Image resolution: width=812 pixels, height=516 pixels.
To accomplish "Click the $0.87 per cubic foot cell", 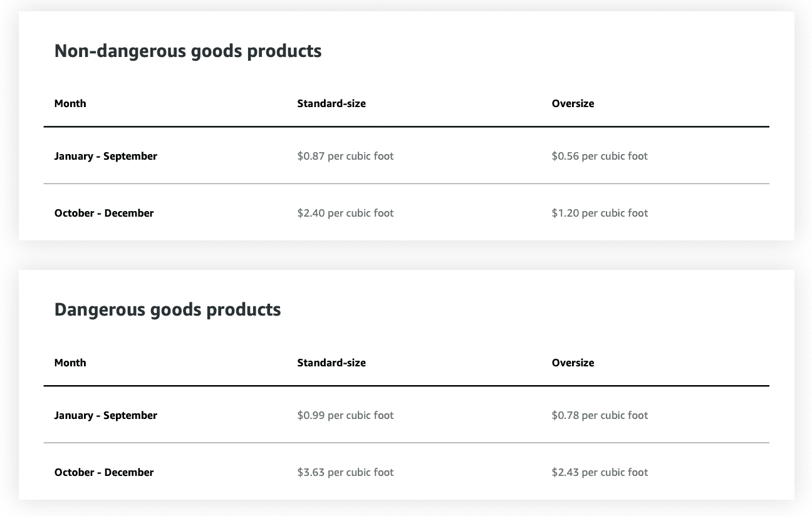I will [x=345, y=156].
